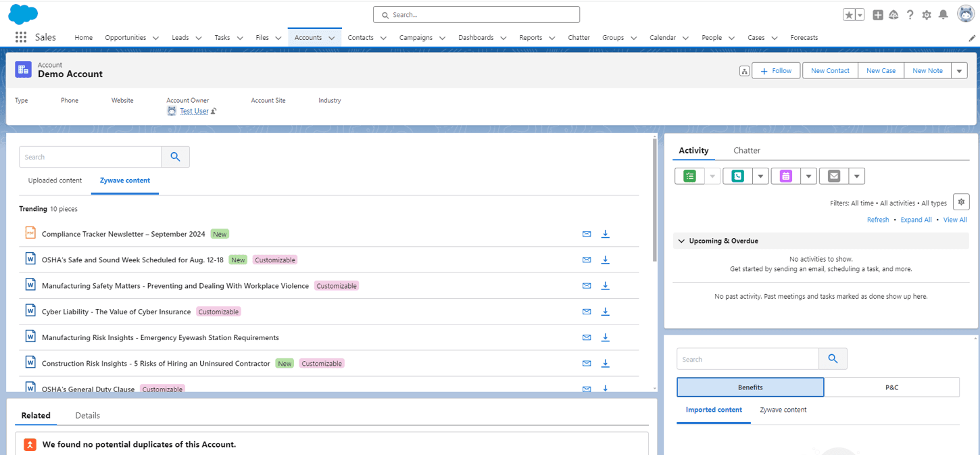Switch to the Uploaded content tab
This screenshot has width=980, height=455.
tap(55, 181)
